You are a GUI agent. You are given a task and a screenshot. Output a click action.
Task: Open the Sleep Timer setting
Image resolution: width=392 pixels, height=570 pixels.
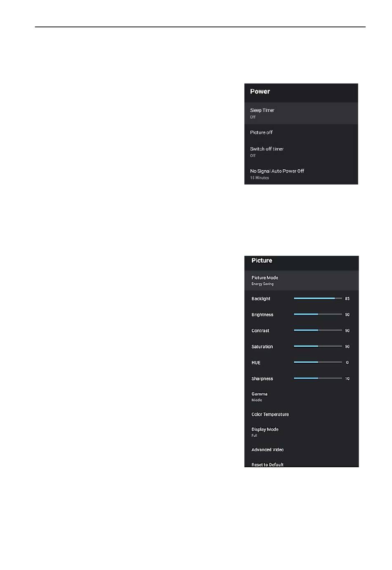click(x=301, y=113)
